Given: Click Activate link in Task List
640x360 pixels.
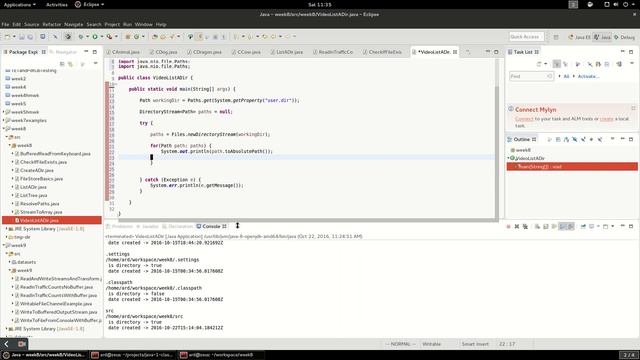Looking at the screenshot, I should (588, 76).
